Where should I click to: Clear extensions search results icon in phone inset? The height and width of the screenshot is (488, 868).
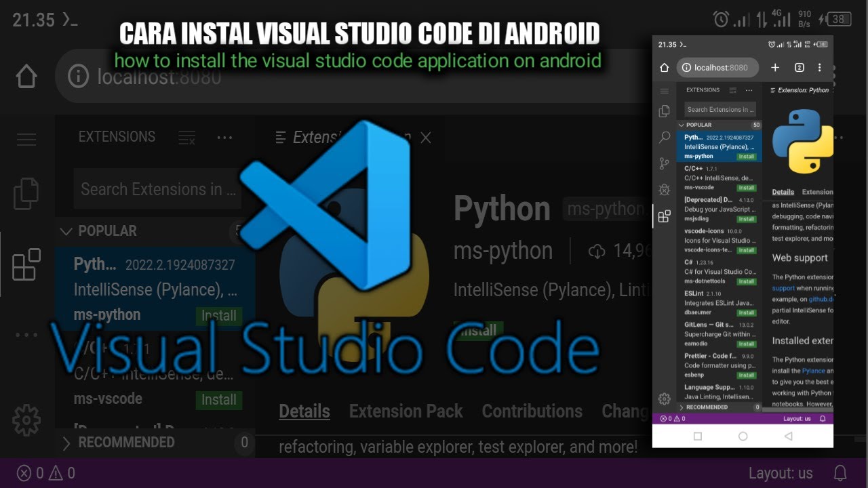pyautogui.click(x=732, y=90)
